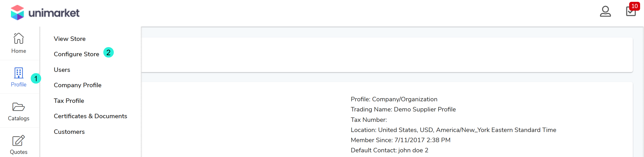644x157 pixels.
Task: Navigate to Customers
Action: [x=69, y=132]
